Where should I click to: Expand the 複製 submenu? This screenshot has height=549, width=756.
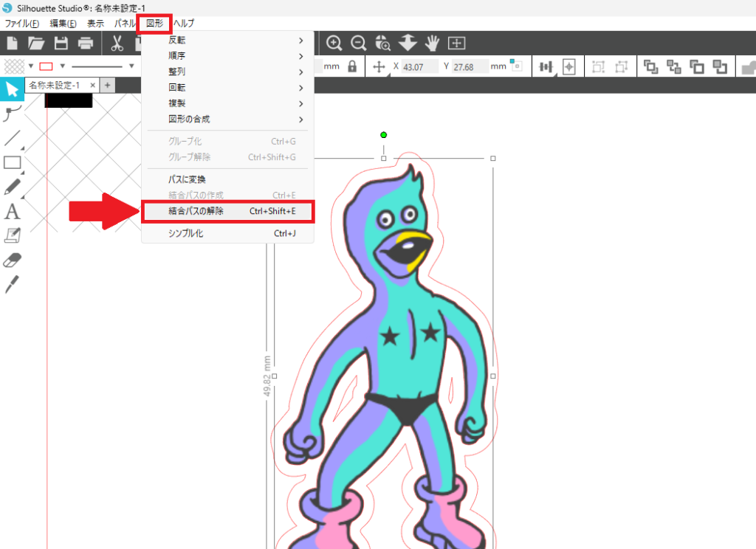(x=227, y=103)
